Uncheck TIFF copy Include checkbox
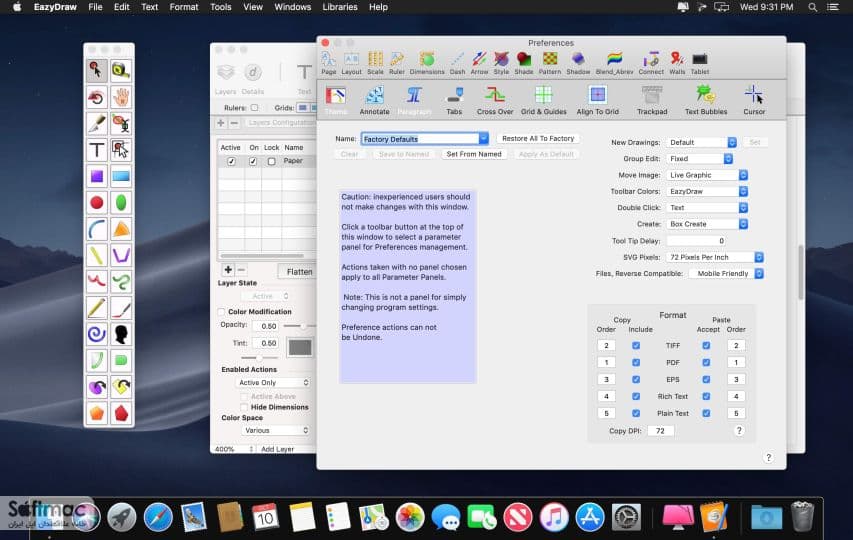Screen dimensions: 853x540 coord(636,345)
